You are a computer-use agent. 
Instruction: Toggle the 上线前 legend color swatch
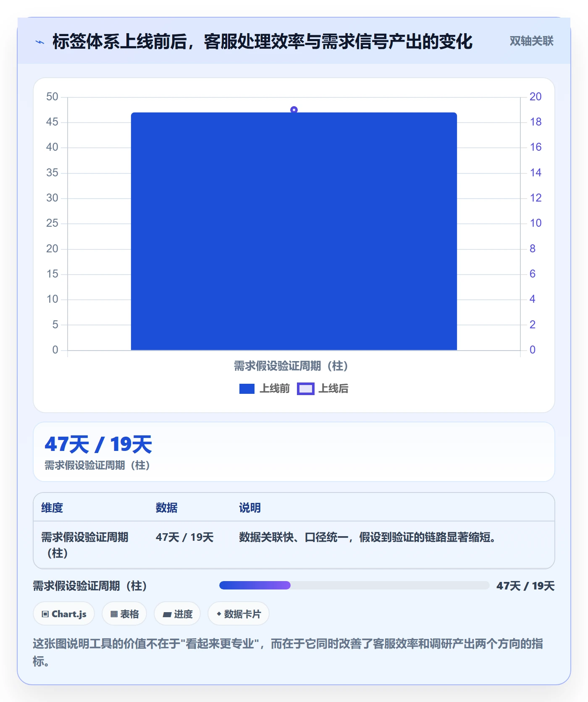click(247, 389)
